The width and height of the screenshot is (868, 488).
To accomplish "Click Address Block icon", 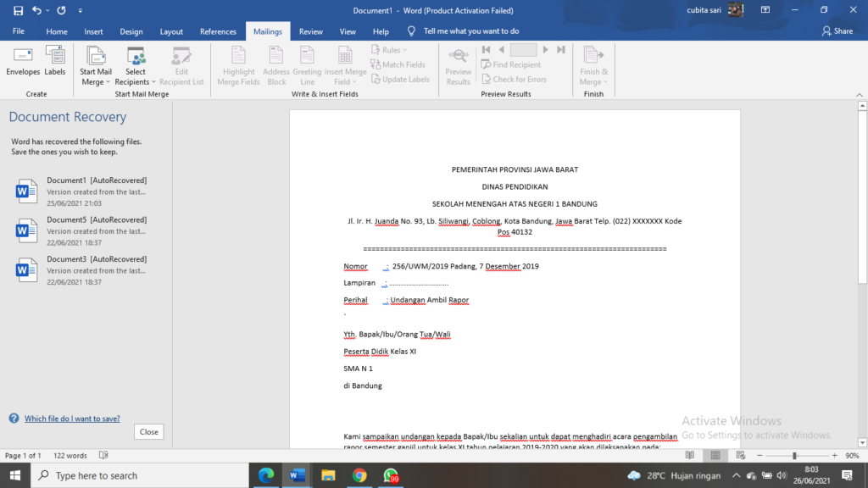I will pyautogui.click(x=276, y=66).
